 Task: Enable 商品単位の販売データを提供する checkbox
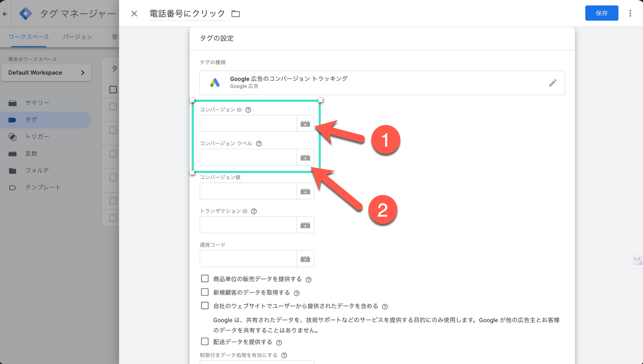[x=205, y=279]
